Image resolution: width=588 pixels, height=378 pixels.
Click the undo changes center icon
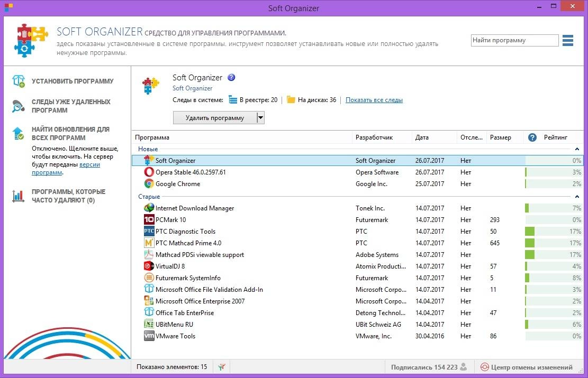point(484,367)
